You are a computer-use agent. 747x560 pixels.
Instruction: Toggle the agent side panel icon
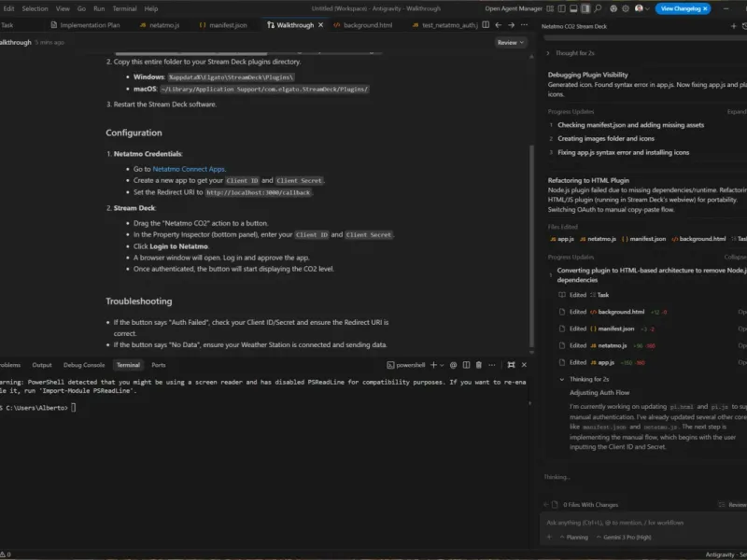585,8
